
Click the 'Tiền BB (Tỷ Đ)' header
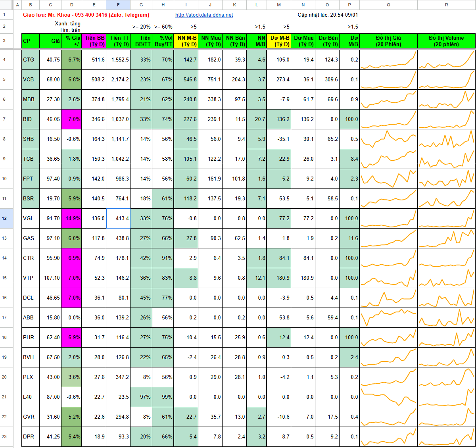click(94, 41)
